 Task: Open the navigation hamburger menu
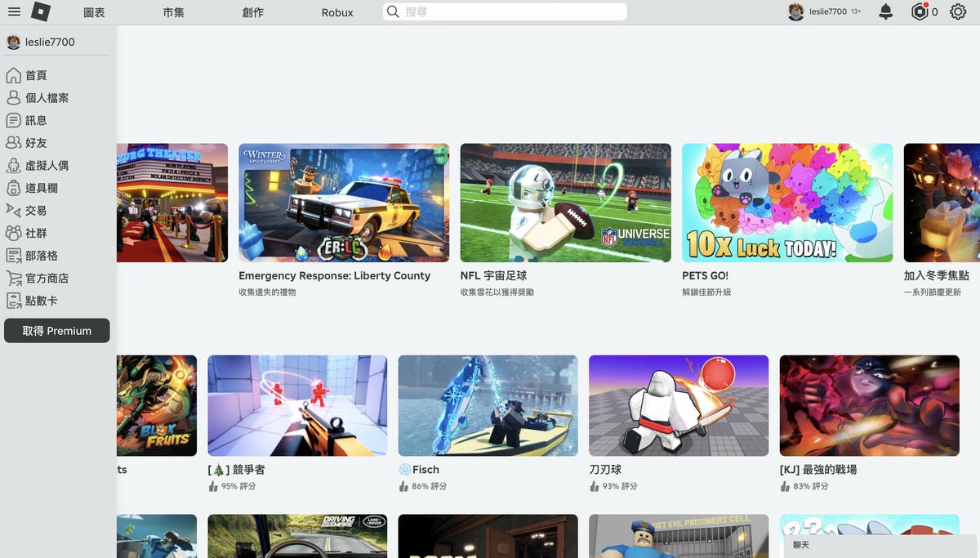[14, 11]
